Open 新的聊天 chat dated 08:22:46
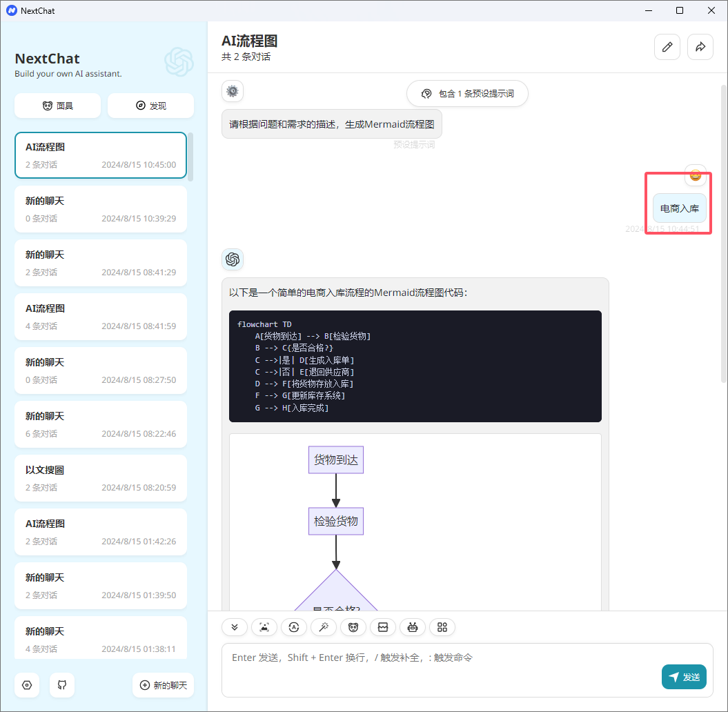The width and height of the screenshot is (728, 712). [101, 425]
